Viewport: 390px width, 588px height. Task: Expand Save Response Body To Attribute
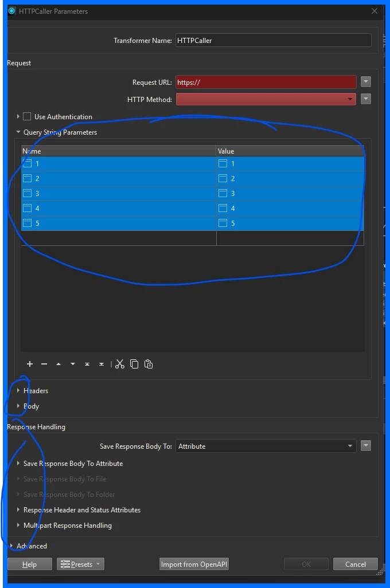(x=18, y=464)
